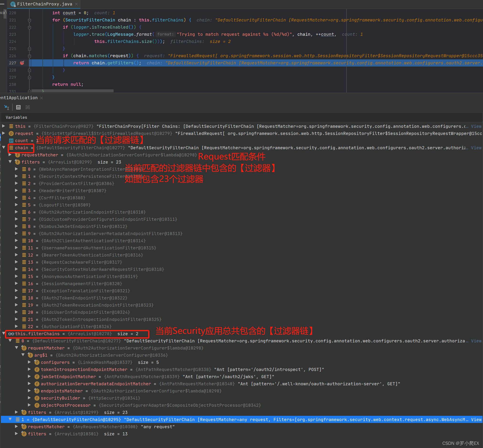Collapse the filters ArrayList size 23
This screenshot has width=483, height=448.
(x=10, y=162)
